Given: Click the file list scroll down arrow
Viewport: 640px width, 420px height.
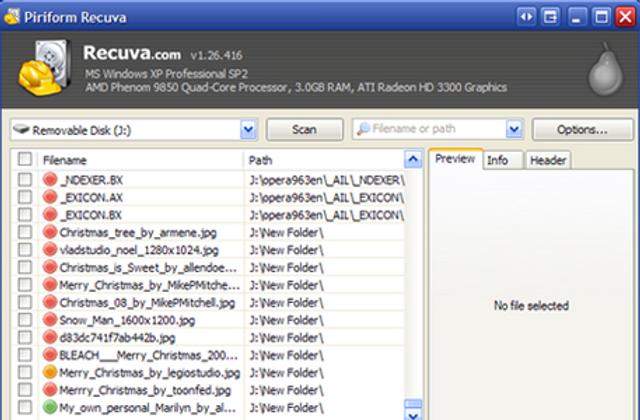Looking at the screenshot, I should tap(413, 416).
